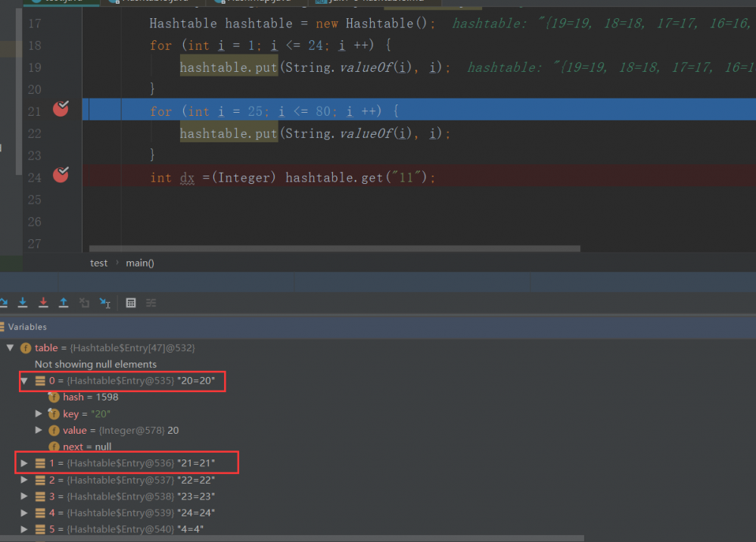Image resolution: width=756 pixels, height=542 pixels.
Task: Click the Step Out arrow icon
Action: (64, 303)
